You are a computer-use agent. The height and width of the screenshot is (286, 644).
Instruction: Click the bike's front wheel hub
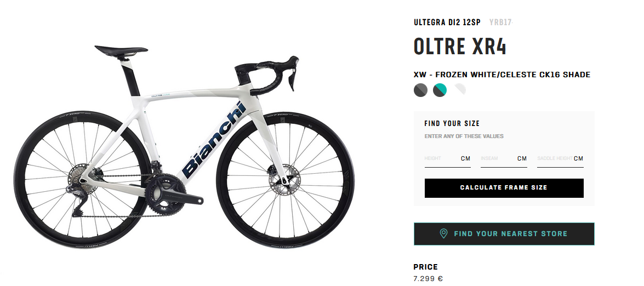(x=284, y=180)
